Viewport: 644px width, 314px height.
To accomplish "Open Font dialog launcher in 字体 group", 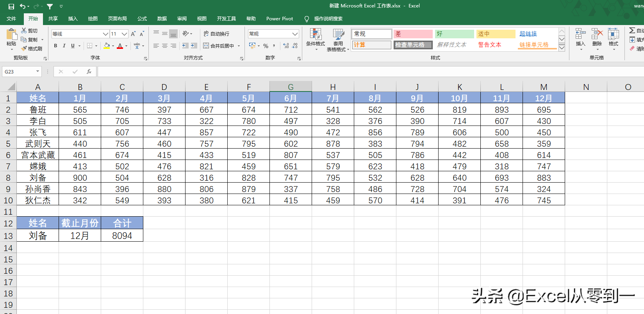I will pos(146,58).
